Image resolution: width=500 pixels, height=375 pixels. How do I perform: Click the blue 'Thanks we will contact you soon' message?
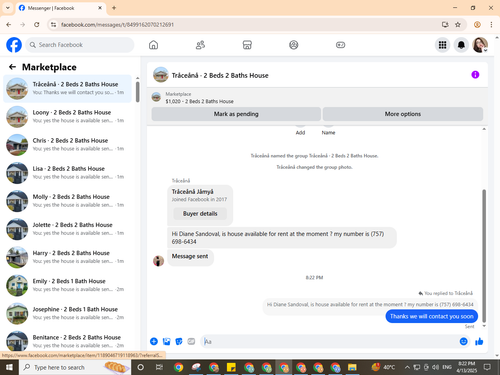(432, 316)
